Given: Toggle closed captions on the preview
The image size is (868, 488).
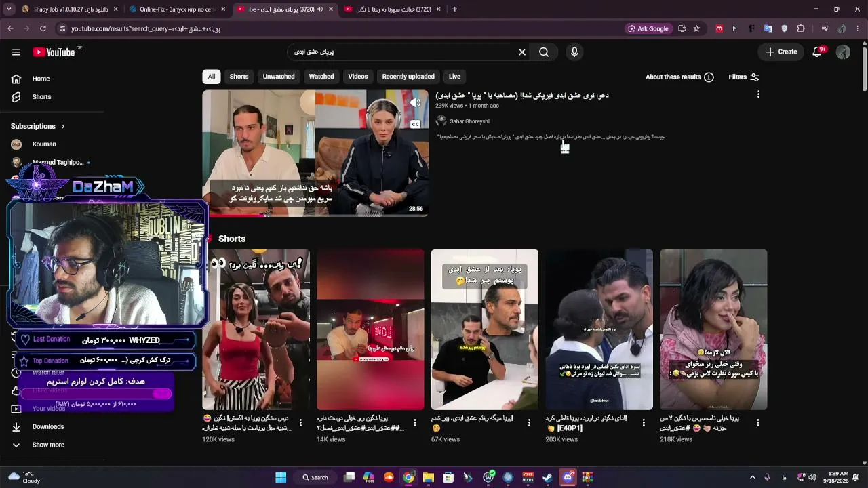Looking at the screenshot, I should click(x=415, y=124).
